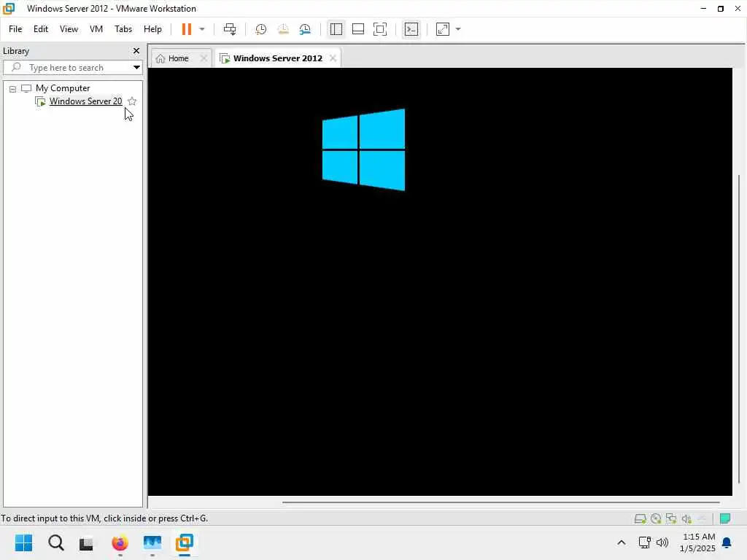747x560 pixels.
Task: Click the message log status icon
Action: coord(725,518)
